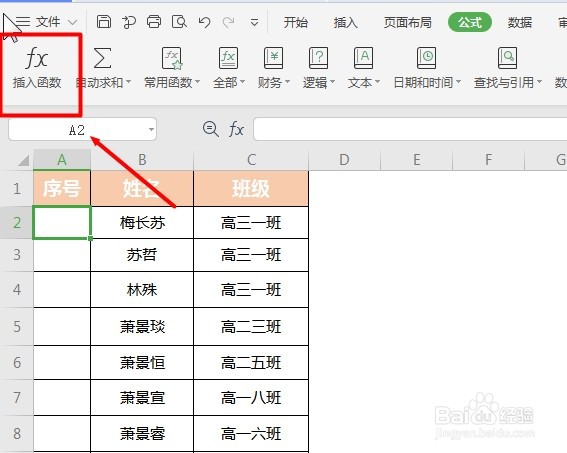Select column E header
The width and height of the screenshot is (567, 453).
pos(417,160)
